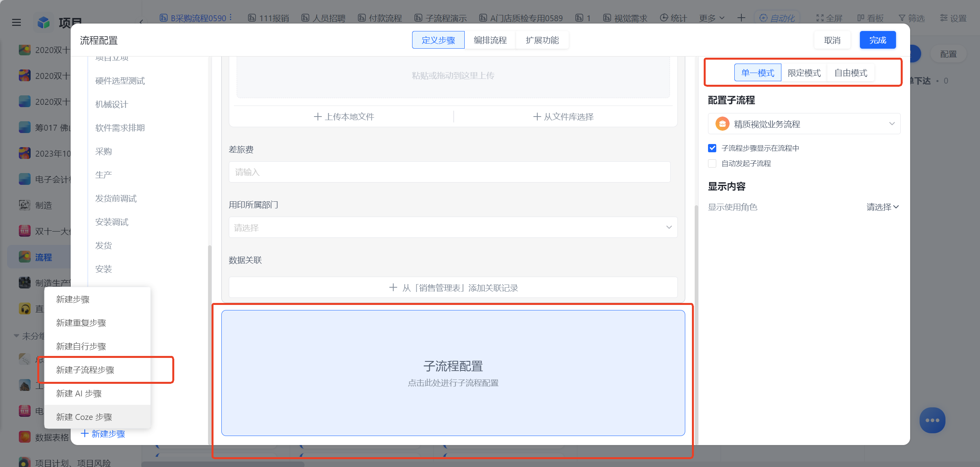
Task: Switch to 扩展功能 tab
Action: (542, 40)
